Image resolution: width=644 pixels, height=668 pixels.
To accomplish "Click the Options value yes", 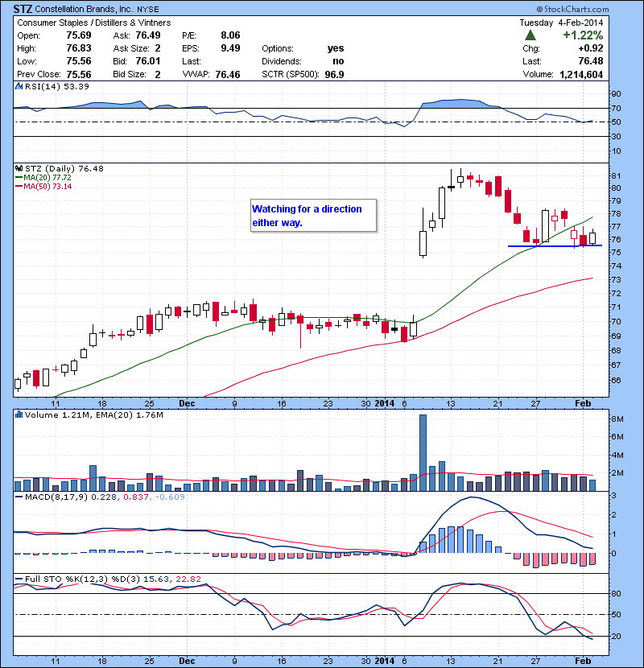I will (x=336, y=48).
